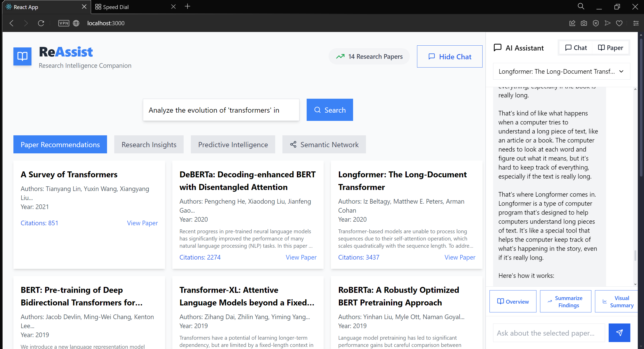Click the send message paper-plane button
This screenshot has height=349, width=644.
[619, 333]
